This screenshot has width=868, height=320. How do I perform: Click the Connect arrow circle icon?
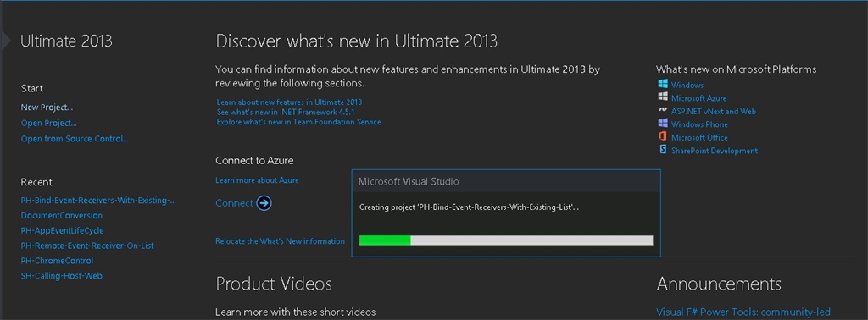tap(264, 203)
